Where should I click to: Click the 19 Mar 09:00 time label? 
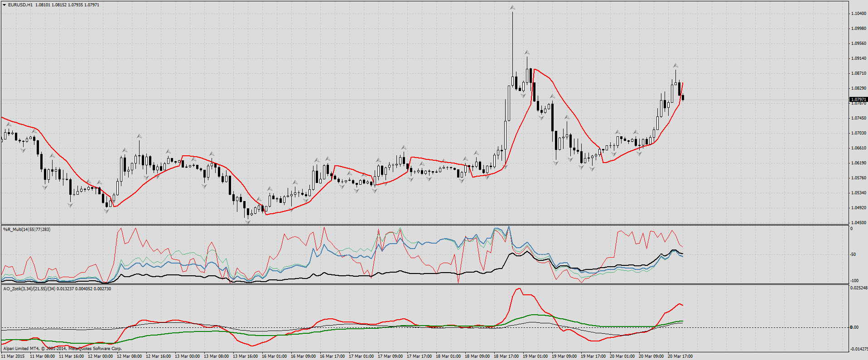[564, 356]
